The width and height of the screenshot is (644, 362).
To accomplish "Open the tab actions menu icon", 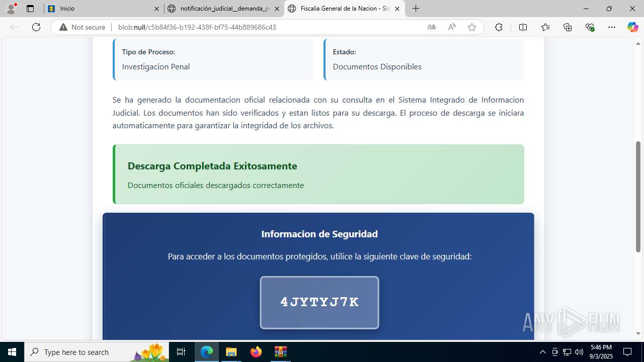I will (30, 9).
